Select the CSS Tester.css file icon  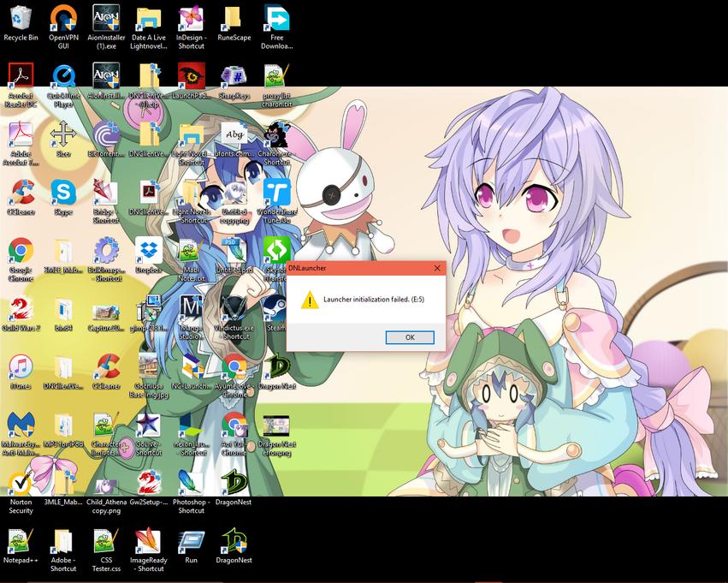[x=106, y=541]
